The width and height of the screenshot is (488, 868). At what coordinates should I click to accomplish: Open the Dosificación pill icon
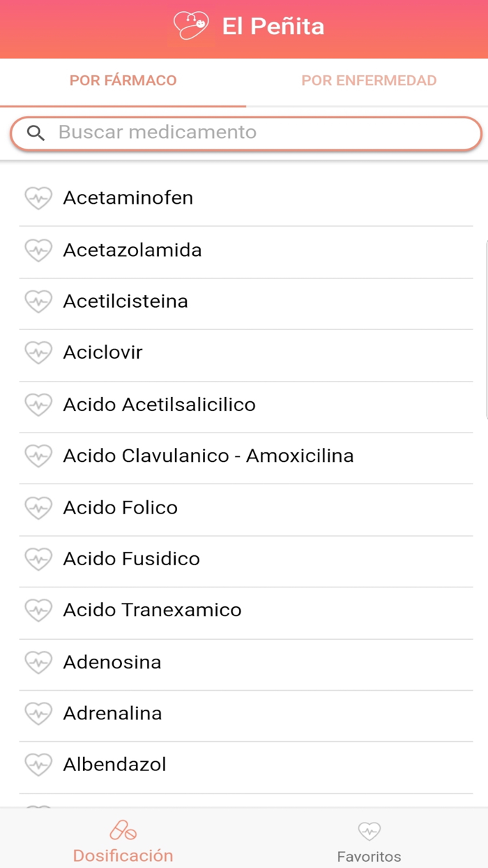click(123, 830)
